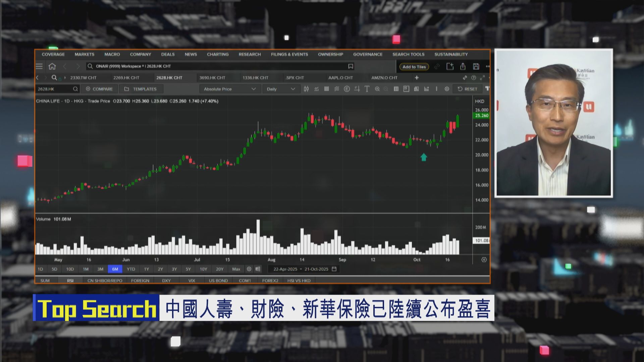Open the chart settings gear icon
The image size is (644, 362).
(447, 89)
